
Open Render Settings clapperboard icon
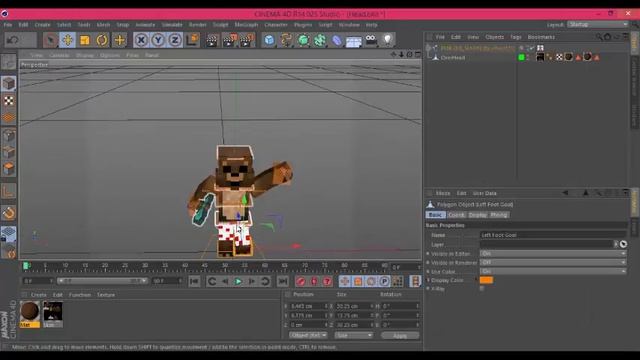click(247, 40)
